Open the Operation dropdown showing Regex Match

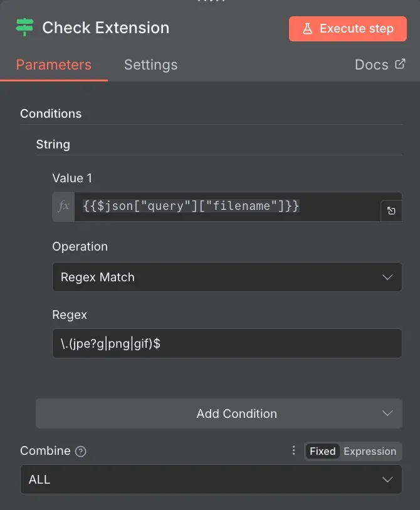click(x=227, y=277)
